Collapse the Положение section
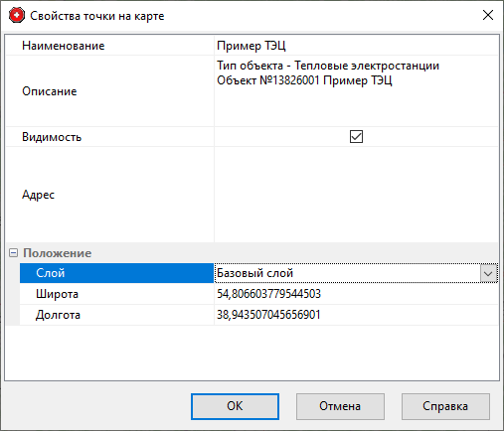504x431 pixels. click(x=13, y=253)
